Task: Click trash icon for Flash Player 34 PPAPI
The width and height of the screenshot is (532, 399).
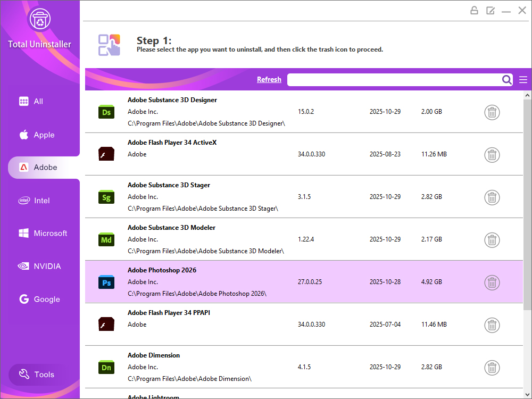Action: (x=492, y=326)
